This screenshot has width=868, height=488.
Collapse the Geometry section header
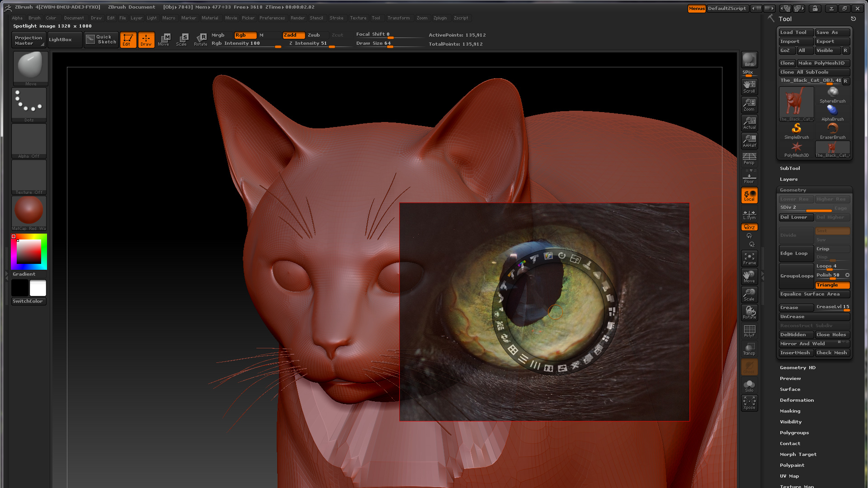[x=793, y=190]
